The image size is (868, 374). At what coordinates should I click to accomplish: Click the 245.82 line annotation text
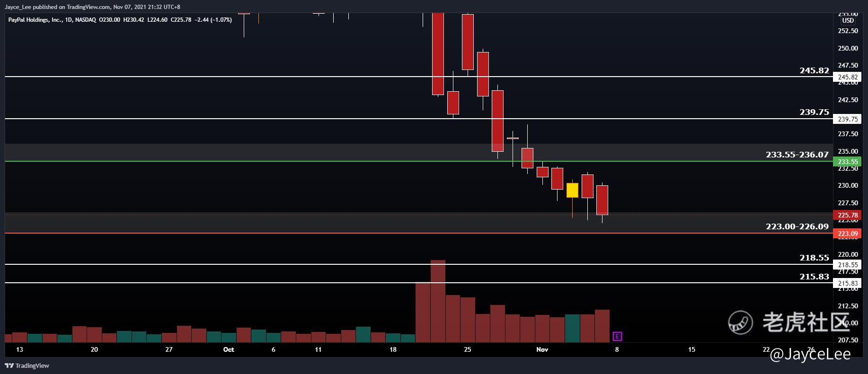tap(815, 70)
